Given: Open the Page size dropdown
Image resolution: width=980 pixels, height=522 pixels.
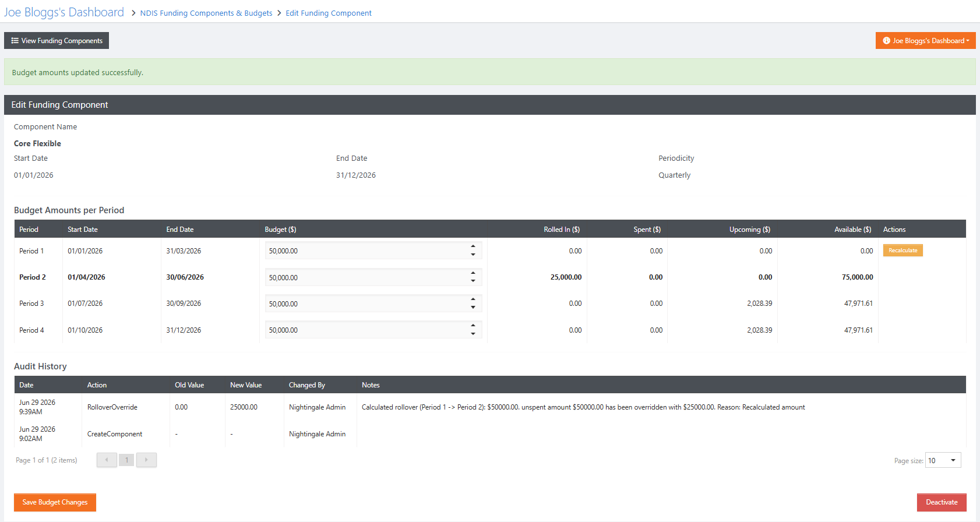Looking at the screenshot, I should click(943, 460).
